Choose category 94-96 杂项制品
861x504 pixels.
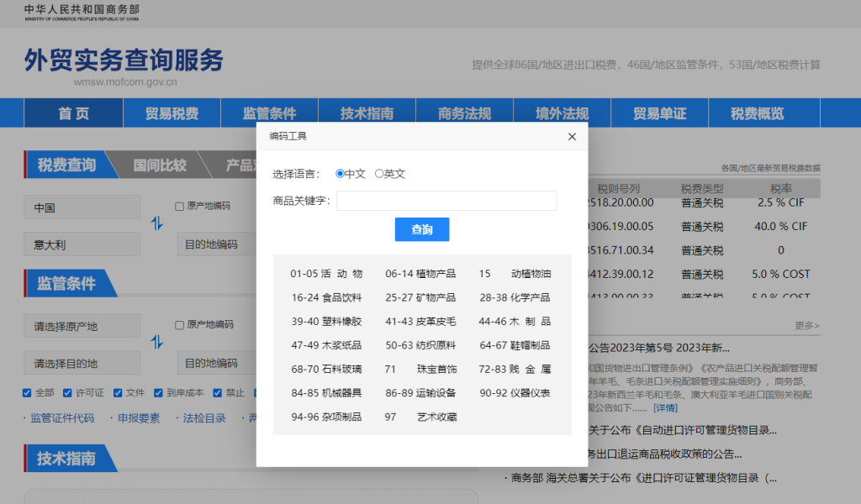[326, 417]
